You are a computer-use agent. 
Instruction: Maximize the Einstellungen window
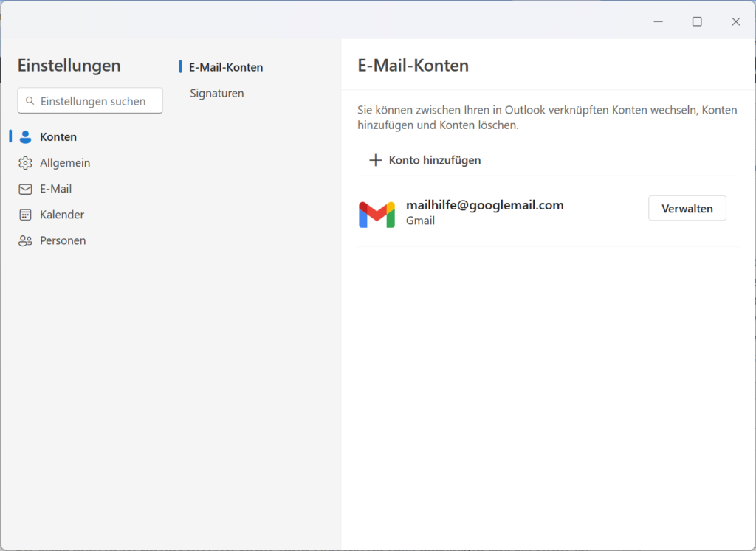click(x=696, y=21)
